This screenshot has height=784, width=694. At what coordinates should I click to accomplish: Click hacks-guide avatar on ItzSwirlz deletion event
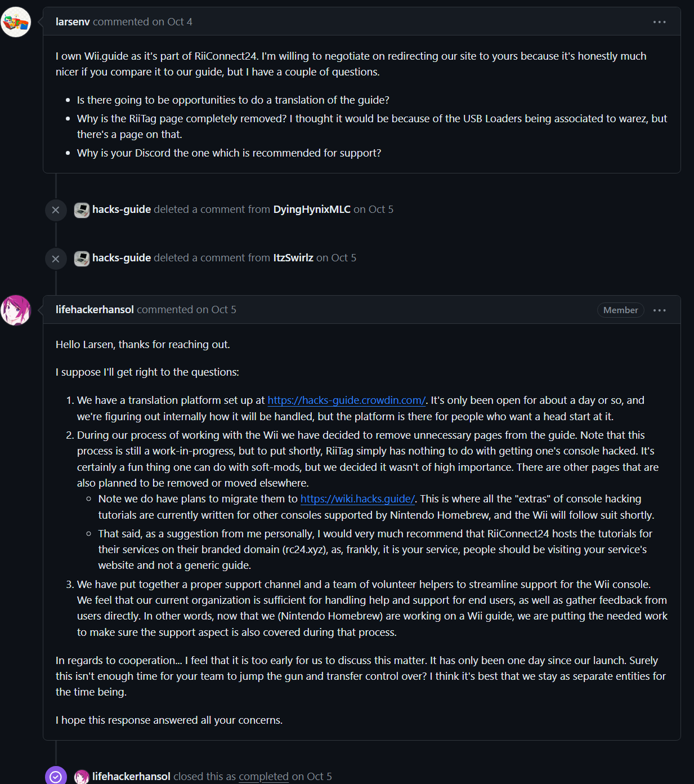[x=82, y=259]
